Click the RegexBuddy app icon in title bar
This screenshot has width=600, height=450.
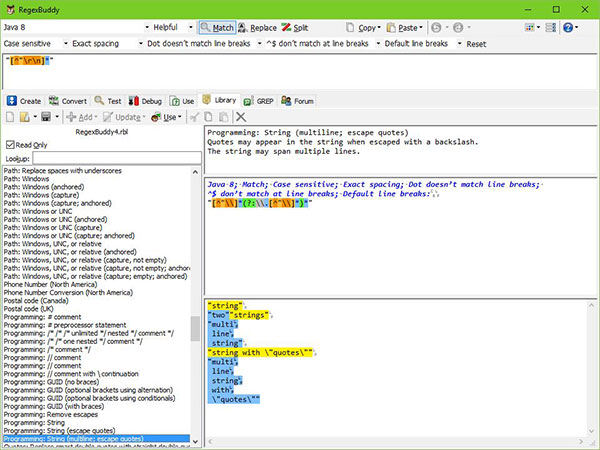point(10,10)
